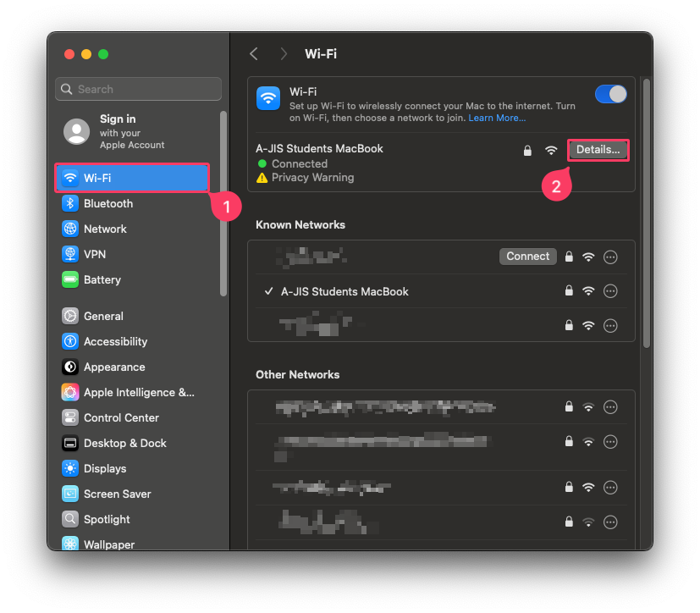
Task: Click the back navigation arrow
Action: pyautogui.click(x=254, y=54)
